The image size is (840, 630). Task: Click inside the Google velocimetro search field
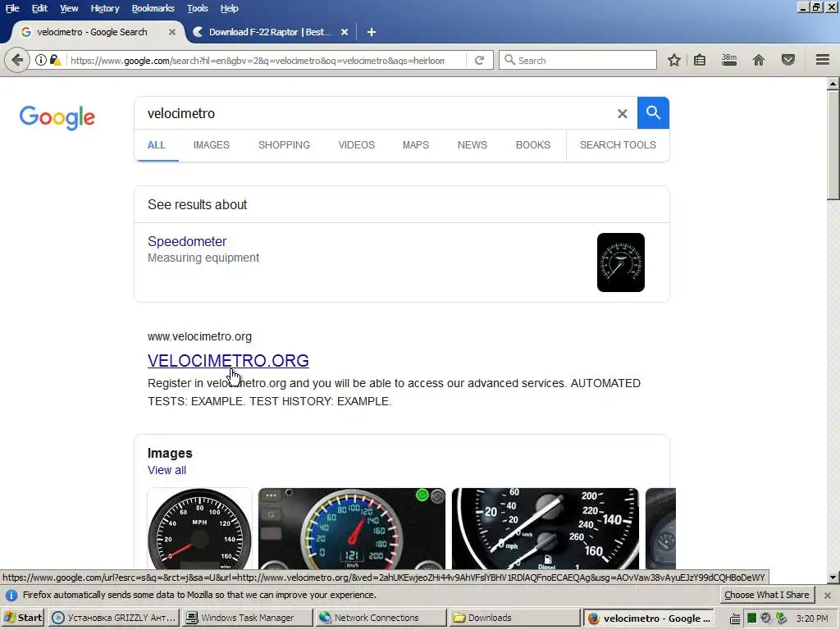point(375,113)
